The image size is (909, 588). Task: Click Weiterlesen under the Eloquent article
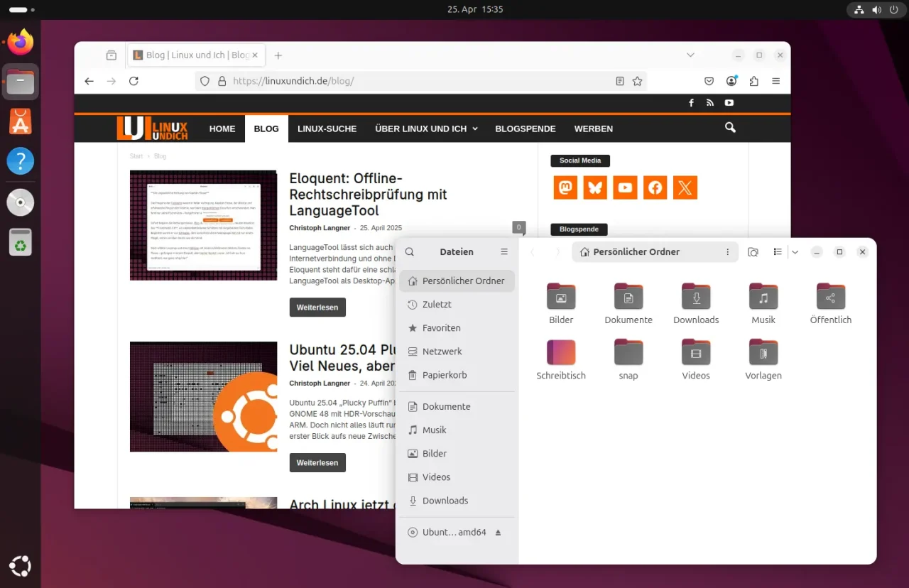(x=317, y=307)
